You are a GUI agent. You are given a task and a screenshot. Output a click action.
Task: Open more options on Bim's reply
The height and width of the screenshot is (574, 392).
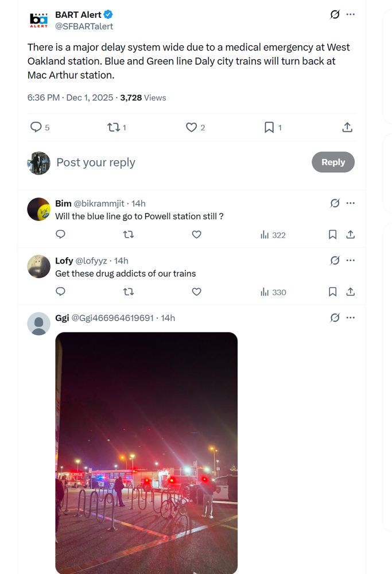350,203
